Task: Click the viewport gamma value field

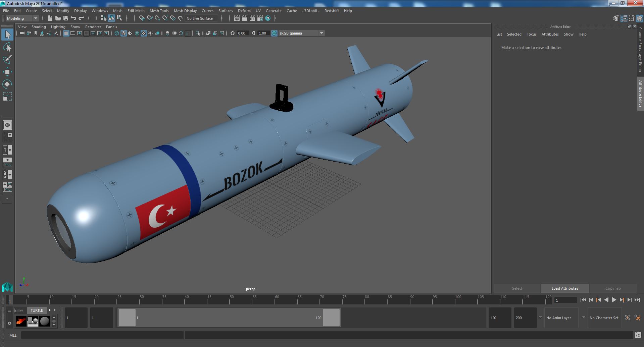Action: coord(263,33)
